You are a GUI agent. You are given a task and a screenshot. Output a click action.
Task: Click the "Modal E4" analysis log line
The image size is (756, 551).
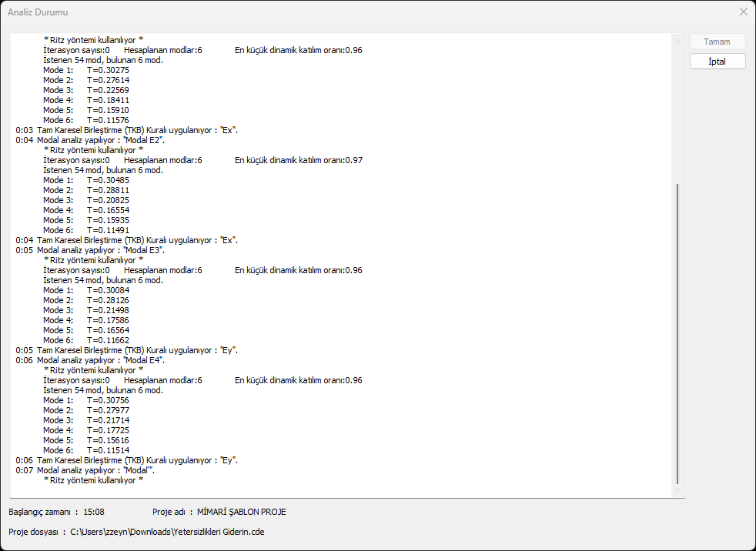[x=101, y=360]
